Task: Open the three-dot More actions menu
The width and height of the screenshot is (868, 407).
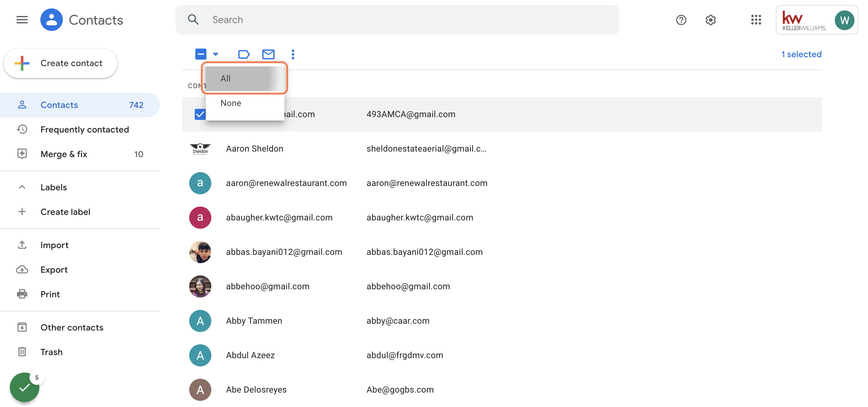Action: (x=293, y=54)
